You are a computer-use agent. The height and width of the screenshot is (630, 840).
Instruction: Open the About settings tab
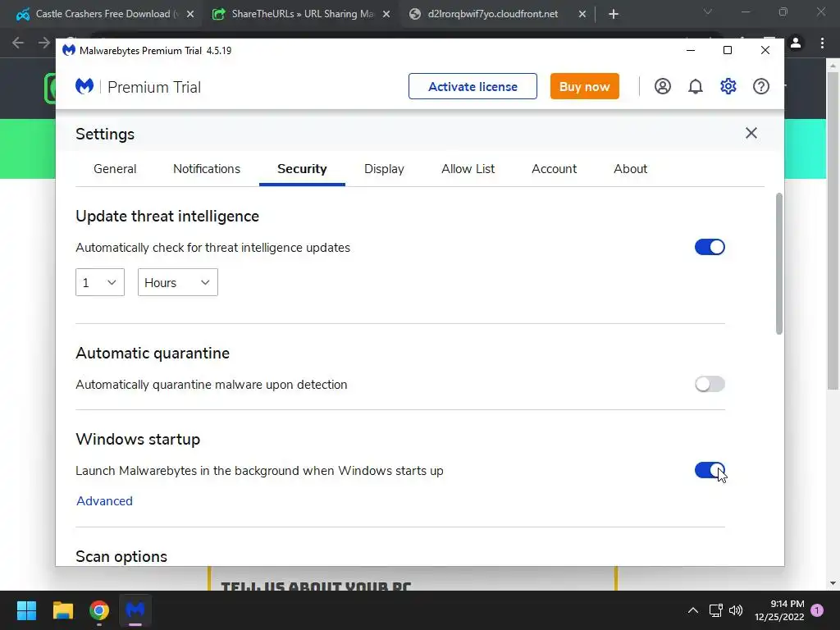tap(630, 169)
